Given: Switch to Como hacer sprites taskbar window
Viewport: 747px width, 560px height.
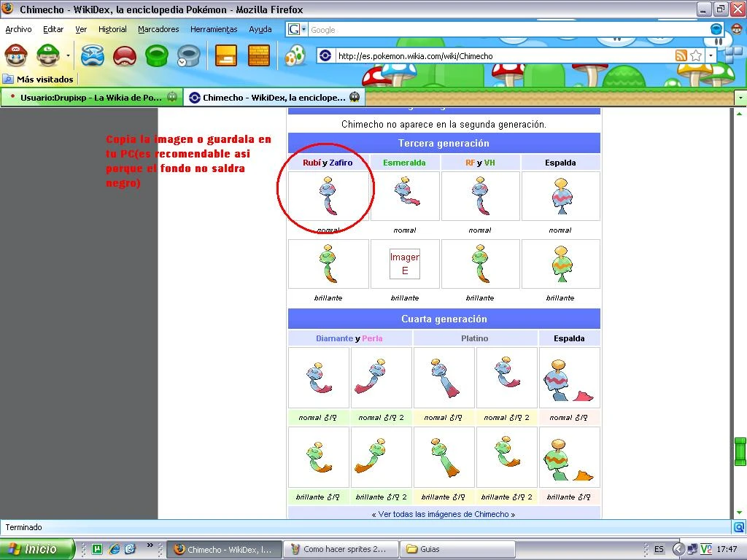Looking at the screenshot, I should pos(340,550).
